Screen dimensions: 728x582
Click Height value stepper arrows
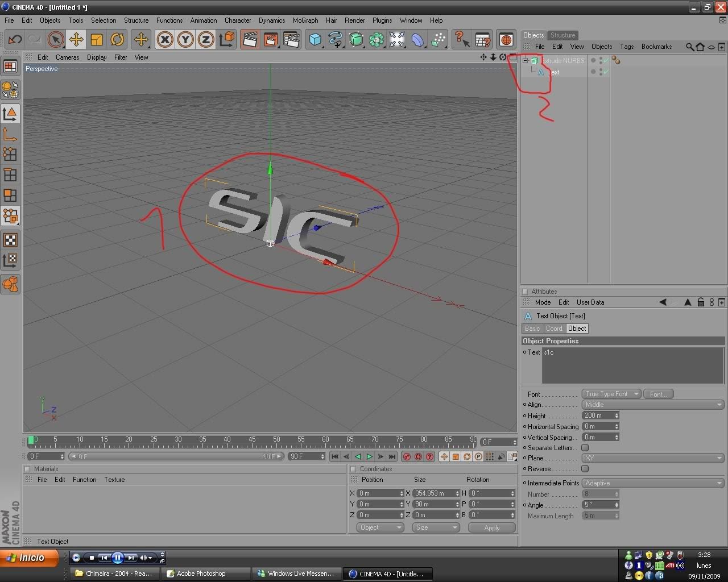(x=616, y=415)
